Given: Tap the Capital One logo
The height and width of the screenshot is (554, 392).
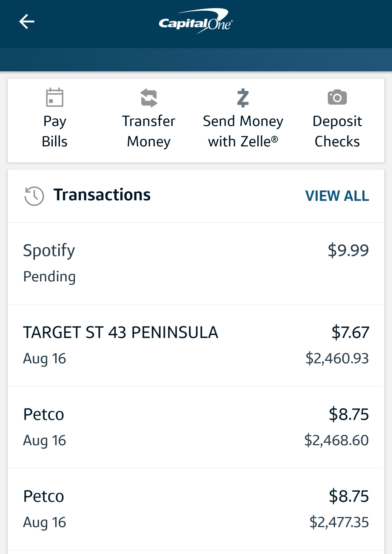Looking at the screenshot, I should point(195,22).
